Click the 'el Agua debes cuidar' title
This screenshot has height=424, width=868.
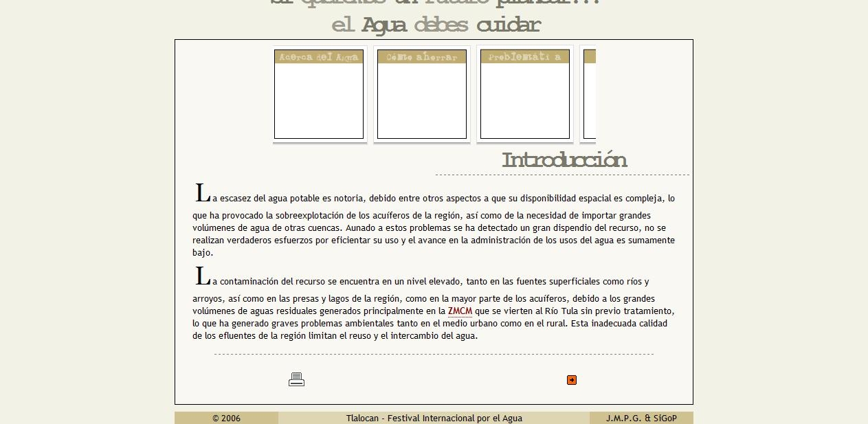pyautogui.click(x=436, y=25)
